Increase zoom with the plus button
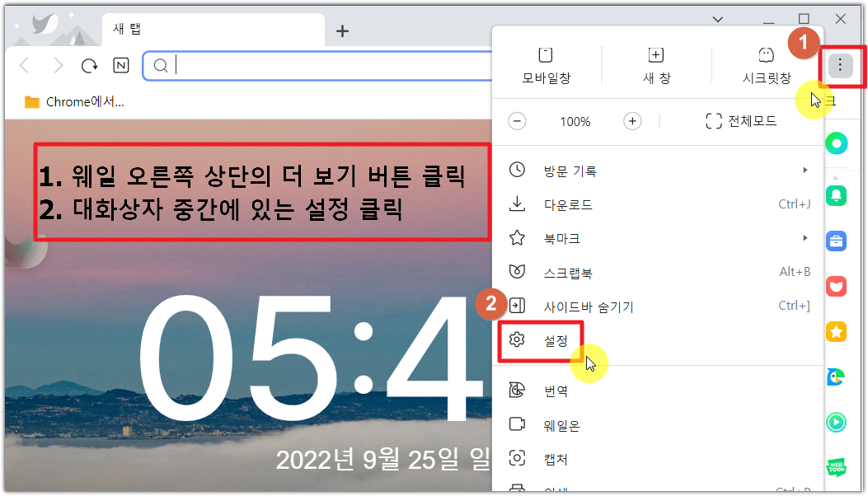 632,121
